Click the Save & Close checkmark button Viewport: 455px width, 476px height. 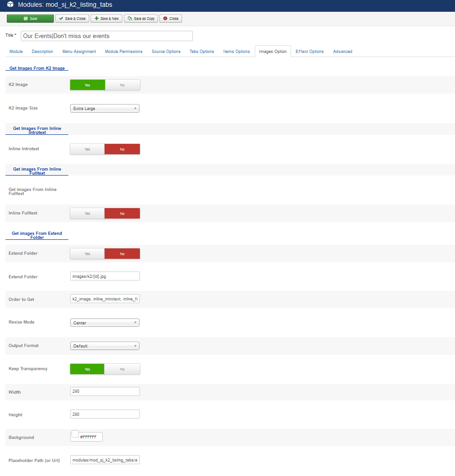pyautogui.click(x=72, y=19)
